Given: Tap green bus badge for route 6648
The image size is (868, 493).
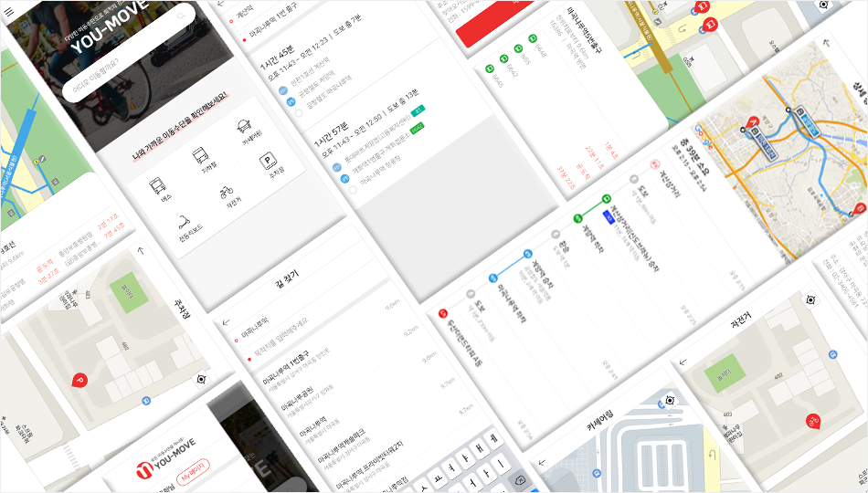Looking at the screenshot, I should [533, 38].
